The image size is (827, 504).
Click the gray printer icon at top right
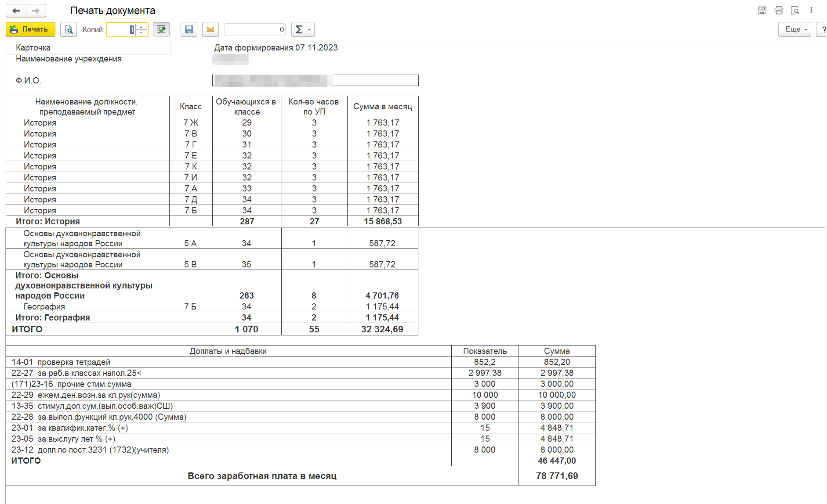coord(779,10)
